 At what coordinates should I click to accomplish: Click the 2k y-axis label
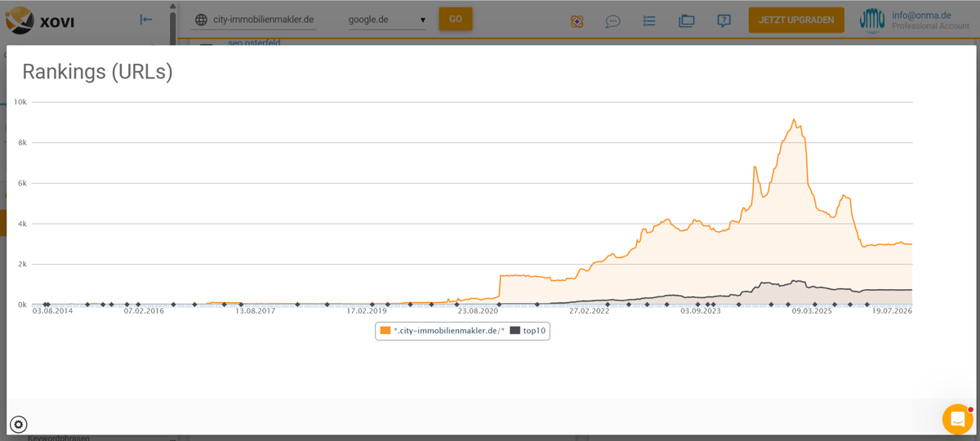click(x=22, y=265)
